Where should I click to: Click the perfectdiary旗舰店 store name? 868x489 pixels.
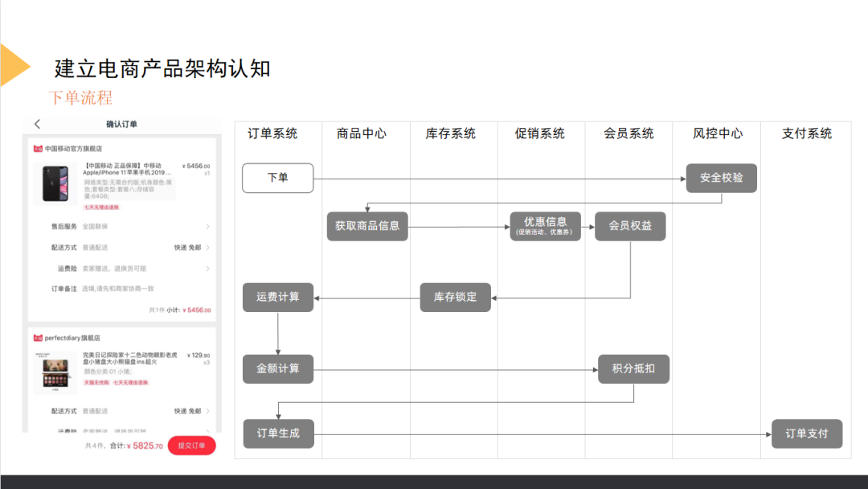tap(72, 338)
